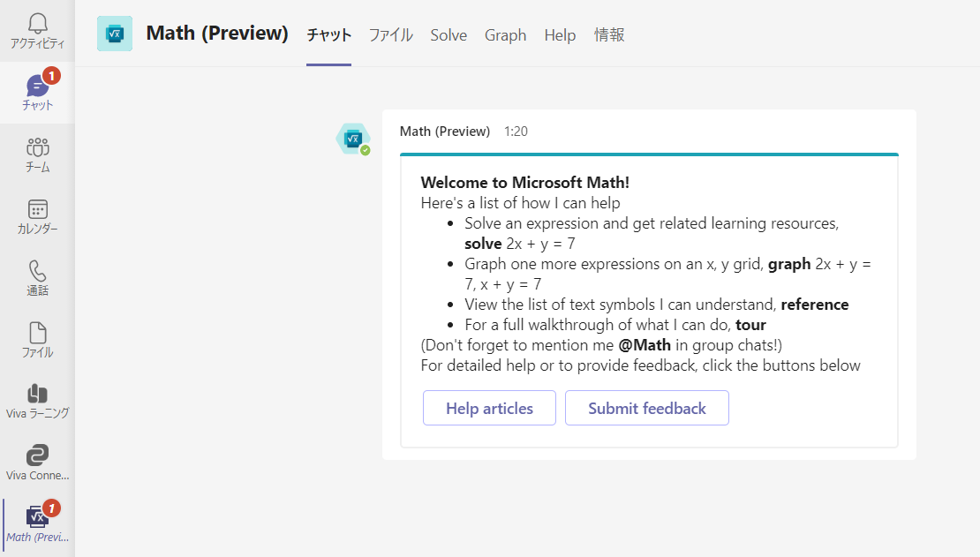Select Math (Preview) in the sidebar

coord(37,523)
